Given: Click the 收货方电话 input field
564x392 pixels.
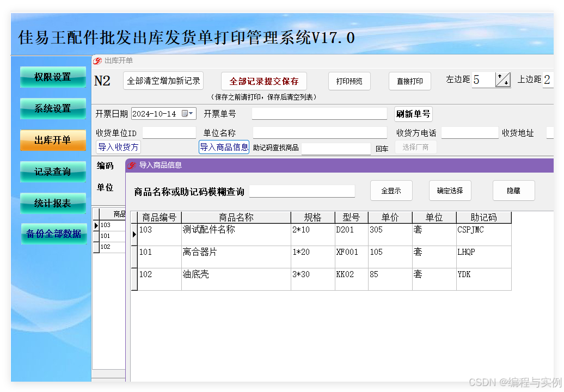Looking at the screenshot, I should [x=470, y=133].
